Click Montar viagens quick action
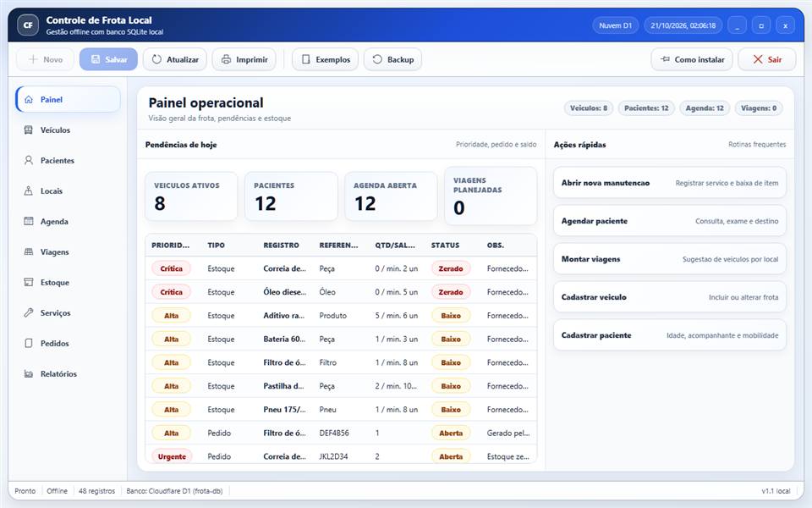Image resolution: width=812 pixels, height=508 pixels. pos(670,259)
